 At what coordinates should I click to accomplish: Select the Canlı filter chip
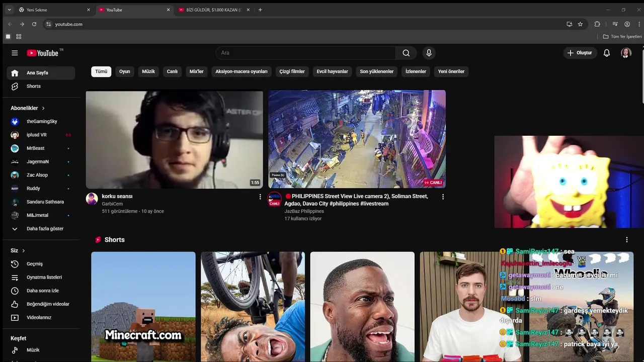pos(172,71)
